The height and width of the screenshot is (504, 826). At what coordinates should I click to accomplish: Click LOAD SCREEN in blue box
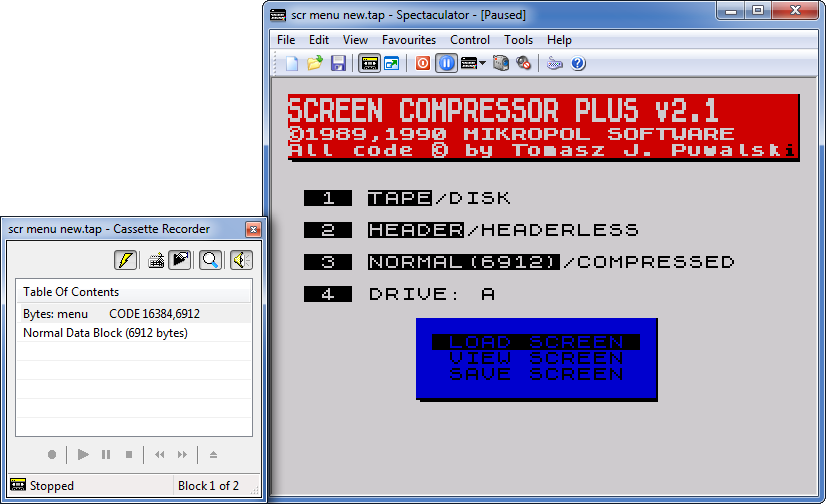tap(536, 342)
